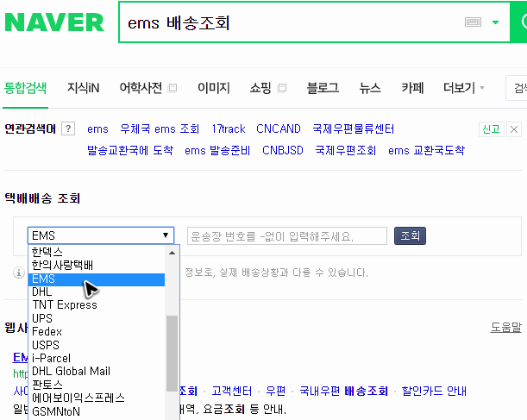Image resolution: width=527 pixels, height=420 pixels.
Task: Switch to the 이미지 tab
Action: pyautogui.click(x=214, y=88)
